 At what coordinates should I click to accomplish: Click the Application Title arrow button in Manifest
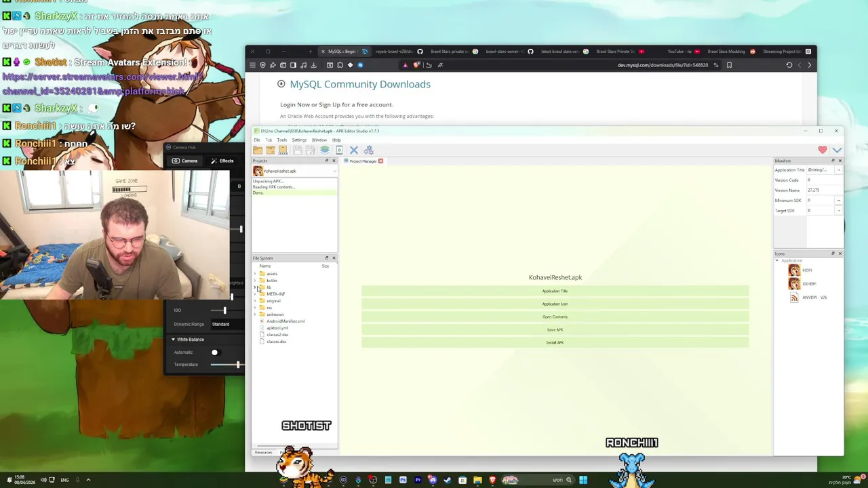tap(838, 170)
